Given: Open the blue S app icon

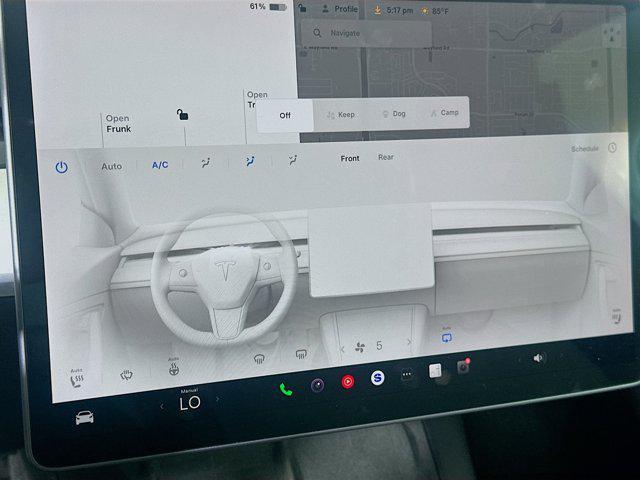Looking at the screenshot, I should pyautogui.click(x=378, y=378).
